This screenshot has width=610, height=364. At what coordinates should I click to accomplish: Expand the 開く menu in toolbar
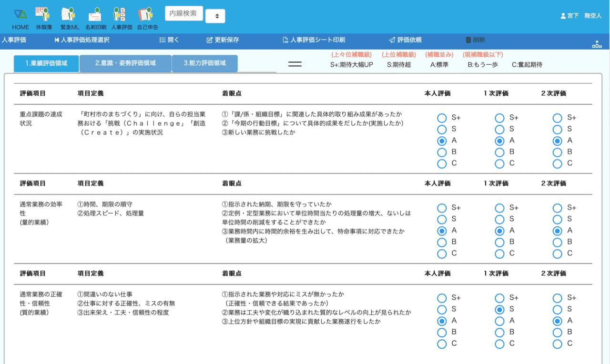click(x=169, y=40)
